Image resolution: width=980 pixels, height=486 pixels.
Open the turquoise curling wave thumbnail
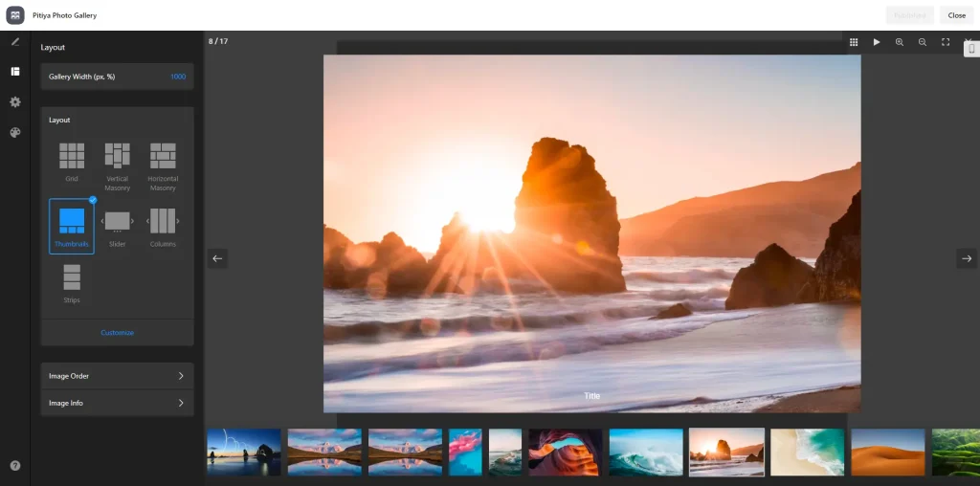point(646,453)
